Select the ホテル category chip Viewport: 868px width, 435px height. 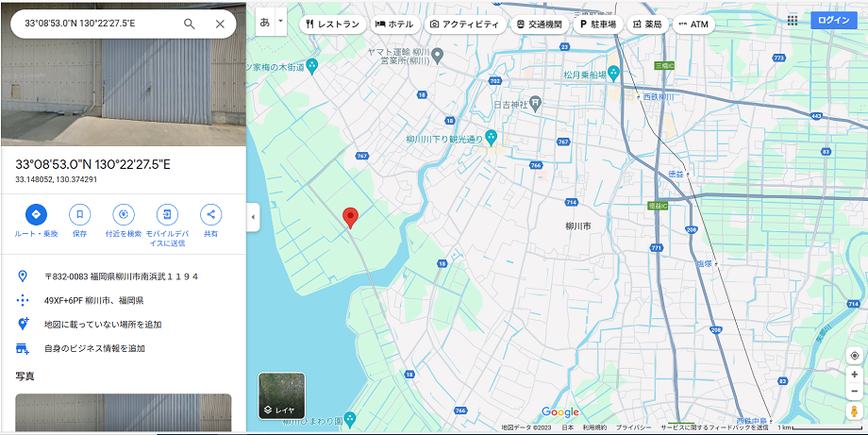tap(393, 24)
